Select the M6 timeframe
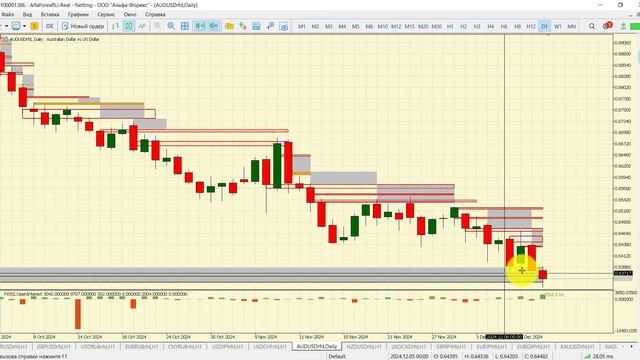640x360 pixels. pos(369,26)
